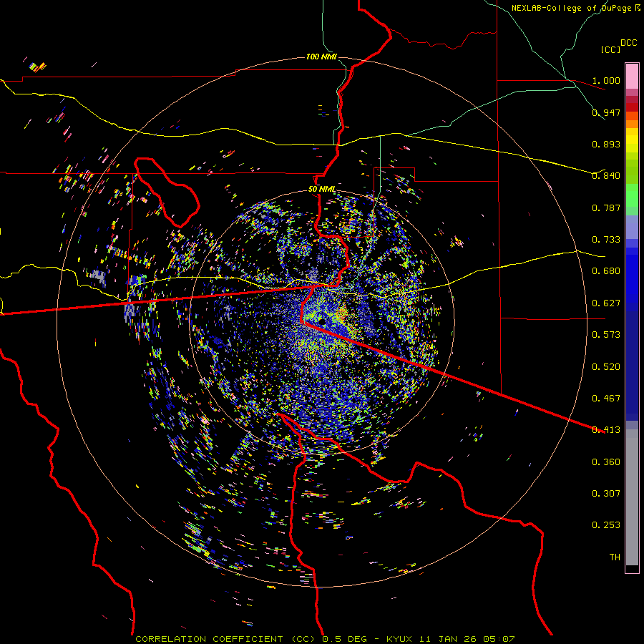Click the 0.307 scale value
Image resolution: width=644 pixels, height=644 pixels.
606,493
